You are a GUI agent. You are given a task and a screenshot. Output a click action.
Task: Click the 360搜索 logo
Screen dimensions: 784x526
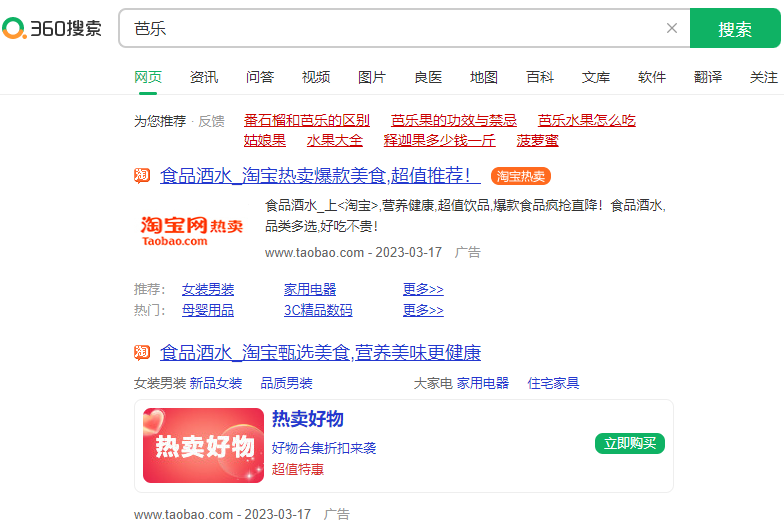point(52,28)
